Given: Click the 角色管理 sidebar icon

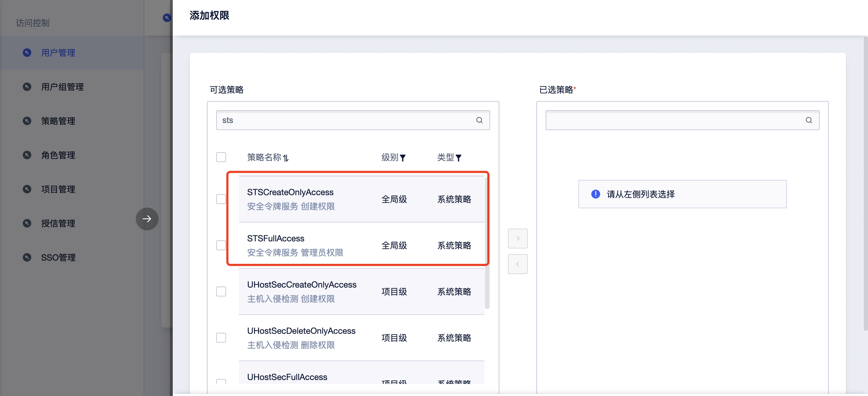Looking at the screenshot, I should [27, 155].
